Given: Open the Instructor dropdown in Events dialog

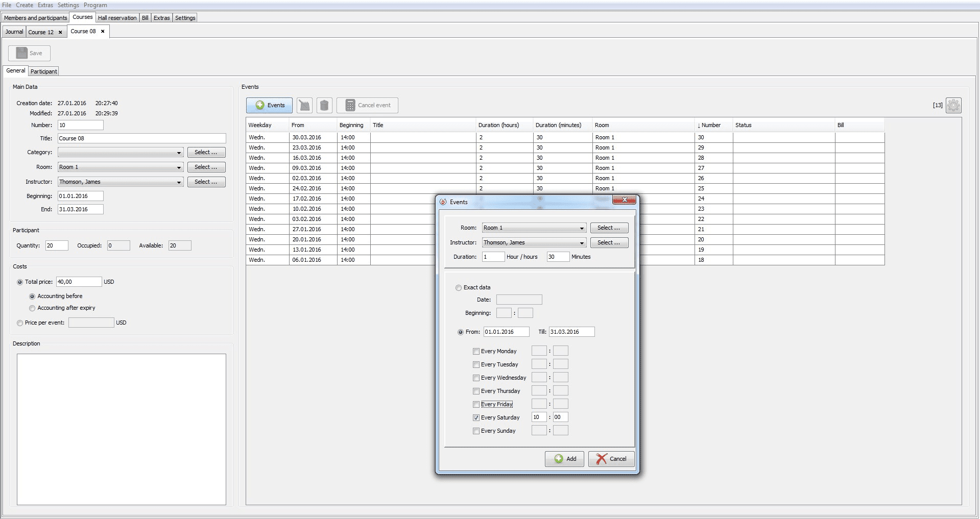Looking at the screenshot, I should pos(582,243).
